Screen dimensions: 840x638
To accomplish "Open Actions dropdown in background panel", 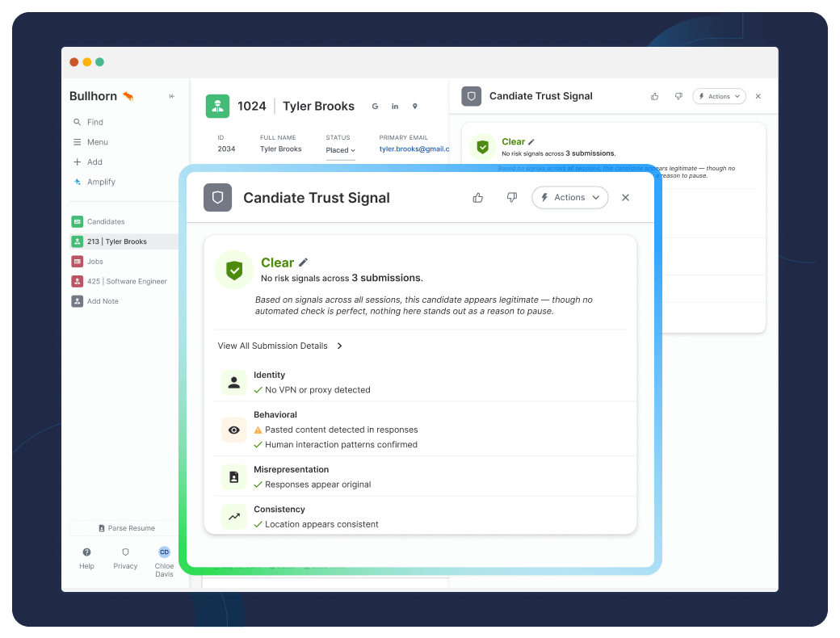I will point(719,96).
